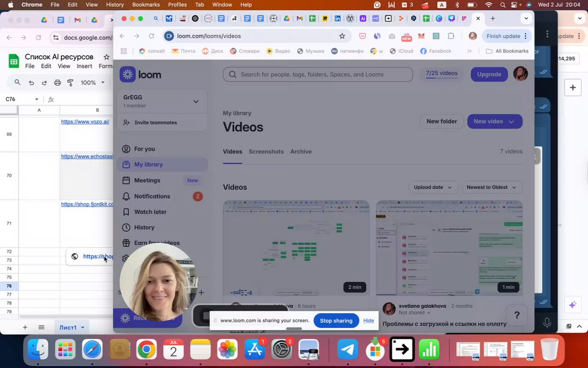Image resolution: width=588 pixels, height=368 pixels.
Task: Undo in the Google Sheets toolbar
Action: tap(31, 83)
